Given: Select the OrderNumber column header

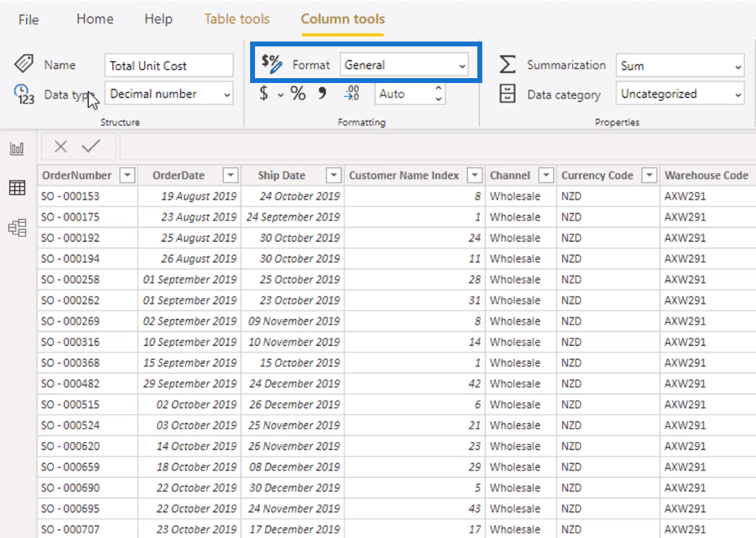Looking at the screenshot, I should 77,175.
